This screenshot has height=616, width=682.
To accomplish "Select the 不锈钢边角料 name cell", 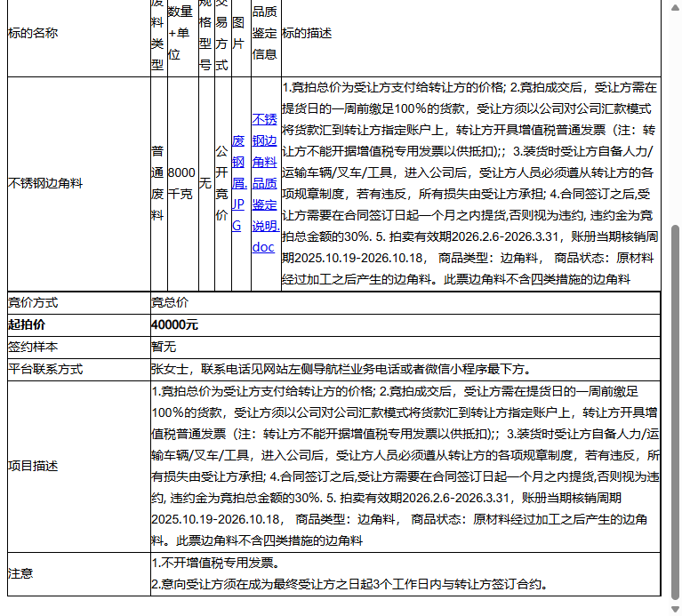I will point(79,184).
